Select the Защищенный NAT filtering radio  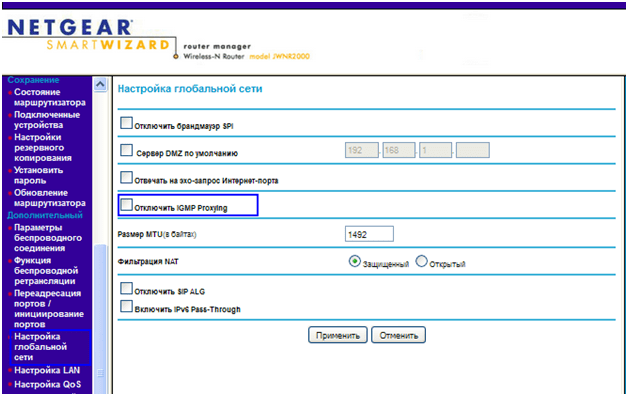(354, 261)
